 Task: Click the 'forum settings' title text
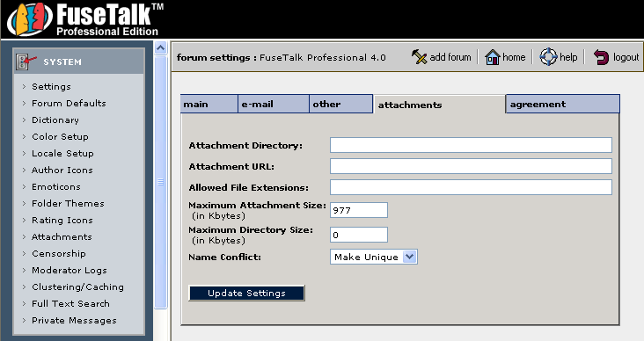[x=213, y=57]
